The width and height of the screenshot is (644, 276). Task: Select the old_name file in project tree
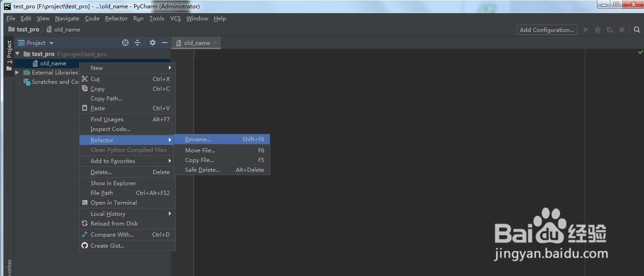53,63
